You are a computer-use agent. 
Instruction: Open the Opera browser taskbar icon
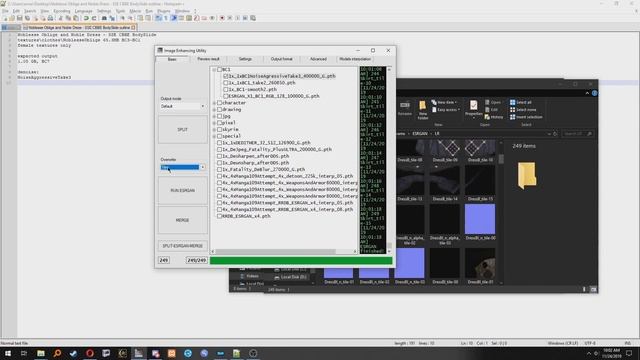pyautogui.click(x=90, y=353)
